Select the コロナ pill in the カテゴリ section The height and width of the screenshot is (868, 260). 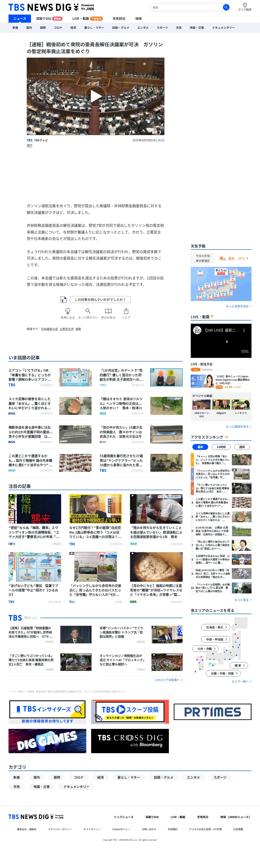(79, 777)
